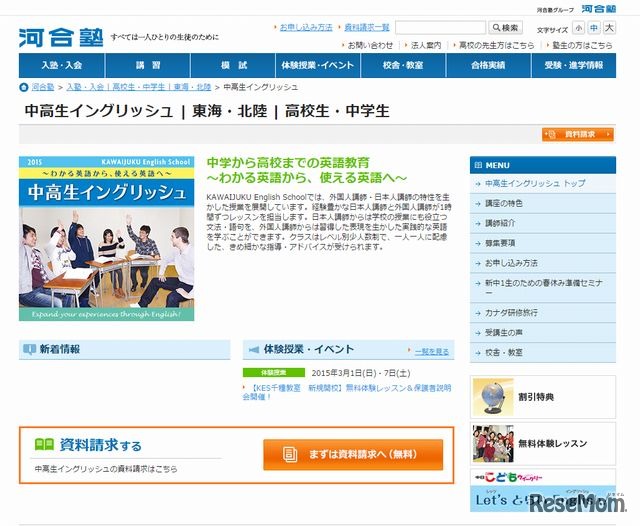The image size is (640, 526).
Task: Open 校舎・教室 navigation tab
Action: pos(403,65)
